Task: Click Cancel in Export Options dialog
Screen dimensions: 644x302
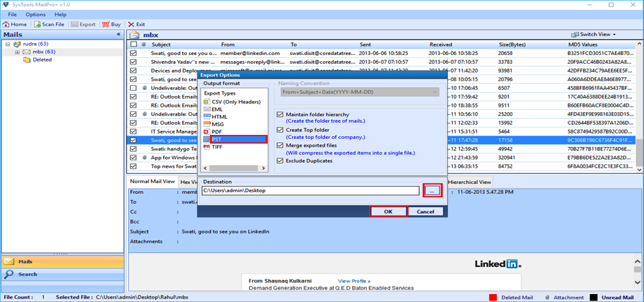Action: (425, 211)
